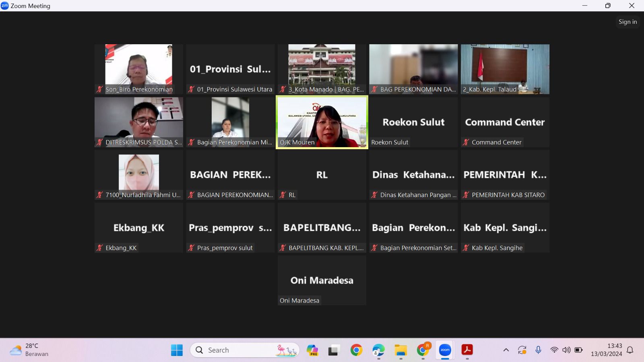Select the RL participant tile
Viewport: 644px width, 362px height.
pyautogui.click(x=322, y=175)
